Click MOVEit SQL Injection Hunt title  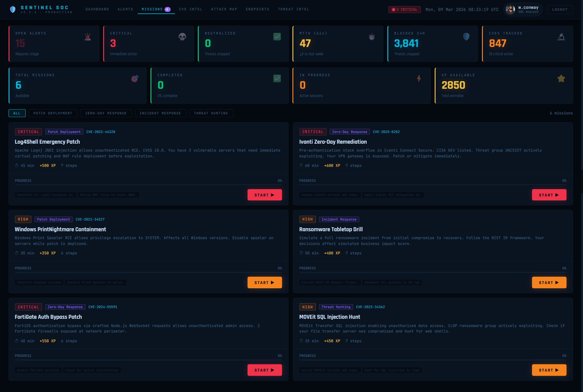click(330, 317)
